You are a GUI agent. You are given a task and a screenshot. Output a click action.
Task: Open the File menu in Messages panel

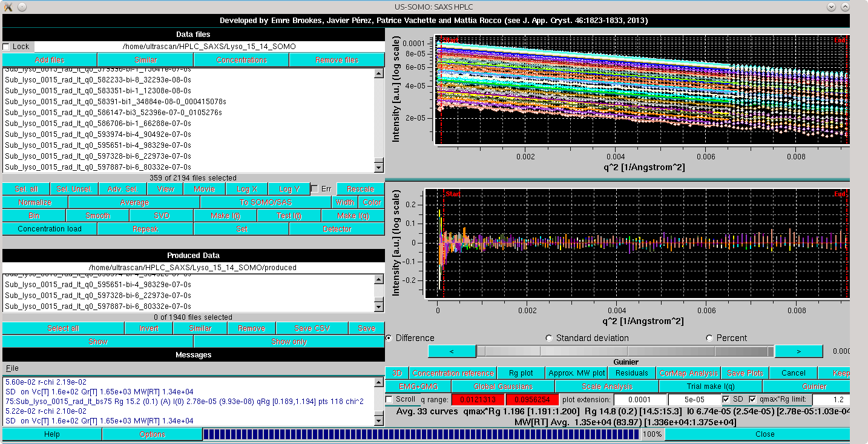[x=12, y=368]
